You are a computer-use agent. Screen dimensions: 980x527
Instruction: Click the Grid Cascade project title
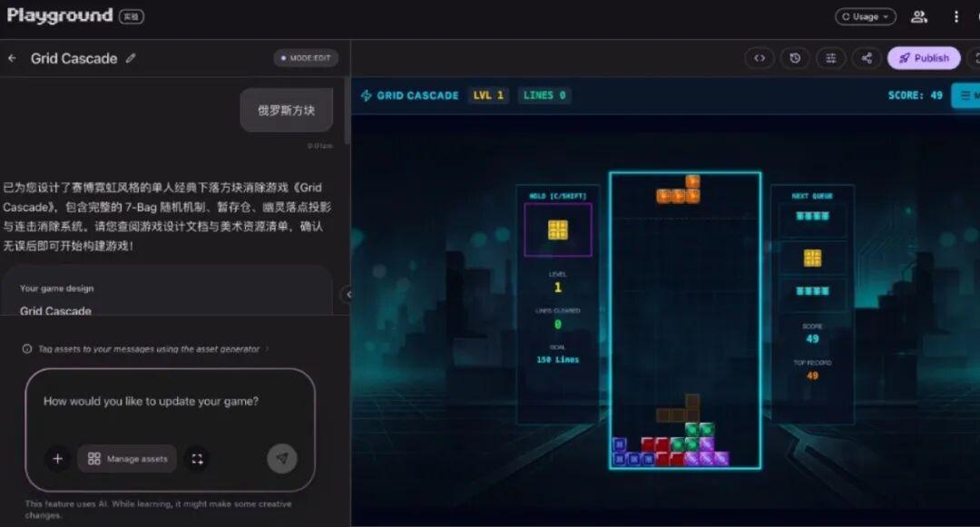pos(73,58)
